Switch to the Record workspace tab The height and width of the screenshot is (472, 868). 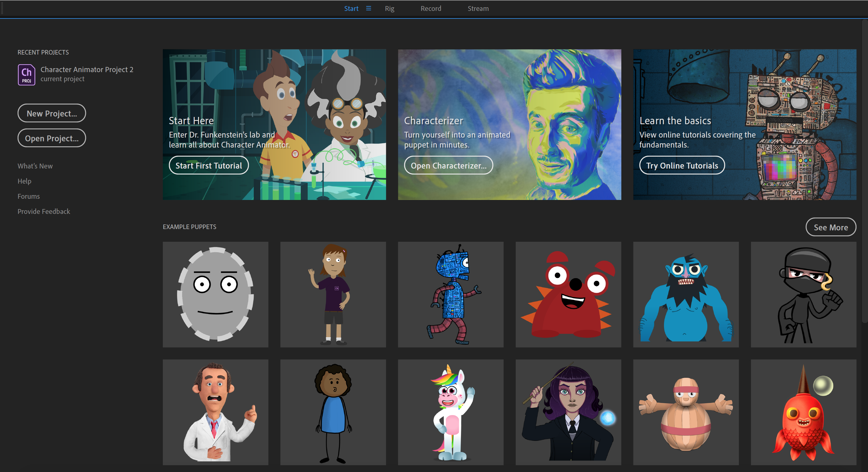click(431, 8)
